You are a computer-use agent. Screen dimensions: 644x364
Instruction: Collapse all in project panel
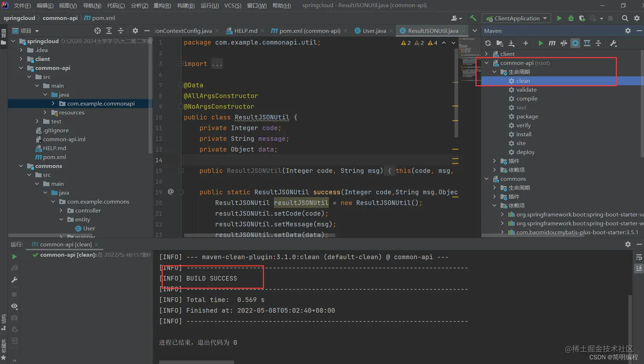(121, 31)
